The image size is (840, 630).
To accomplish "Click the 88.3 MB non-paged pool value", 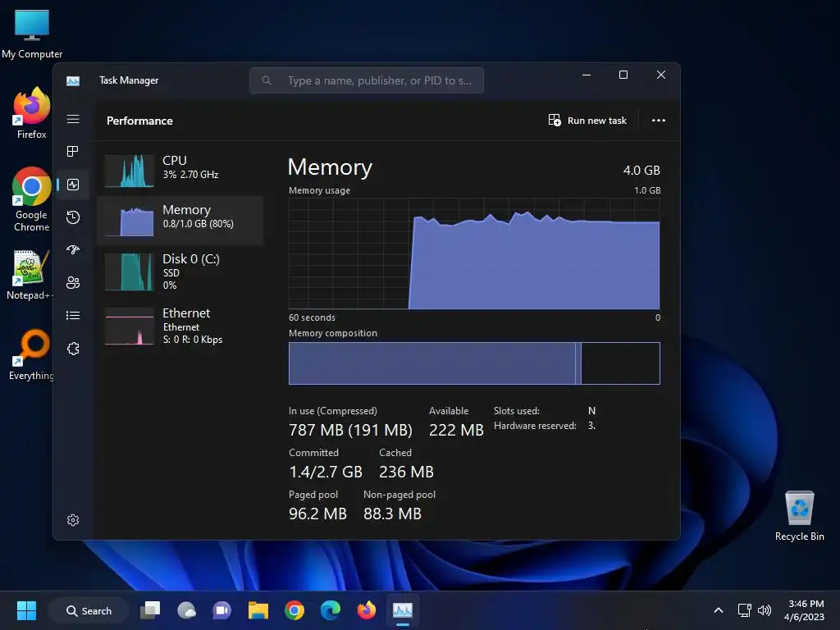I will click(392, 514).
